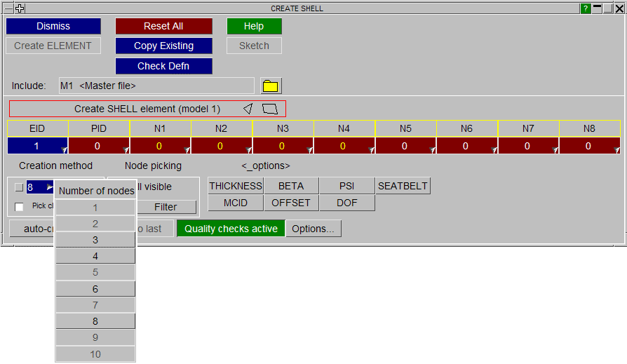Click the PID column header
Screen dimensions: 627x364
click(99, 128)
